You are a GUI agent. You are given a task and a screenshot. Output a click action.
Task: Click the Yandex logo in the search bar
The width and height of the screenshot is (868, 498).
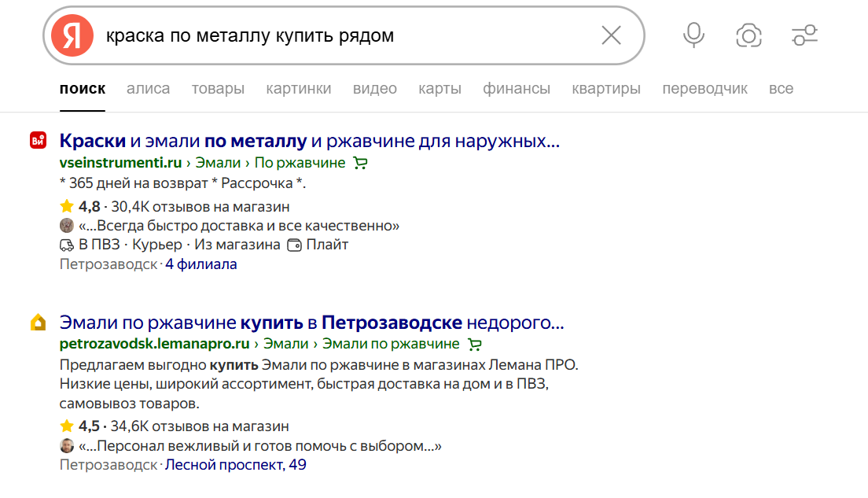(x=72, y=36)
